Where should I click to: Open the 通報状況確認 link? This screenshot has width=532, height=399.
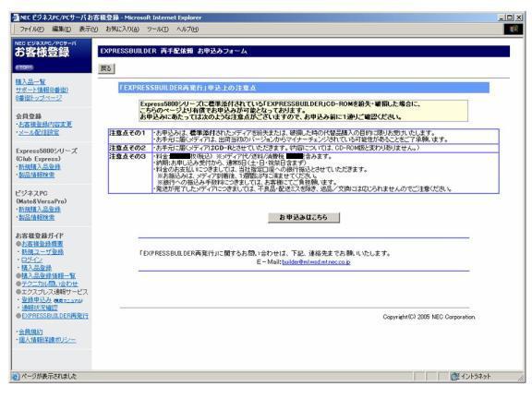40,308
